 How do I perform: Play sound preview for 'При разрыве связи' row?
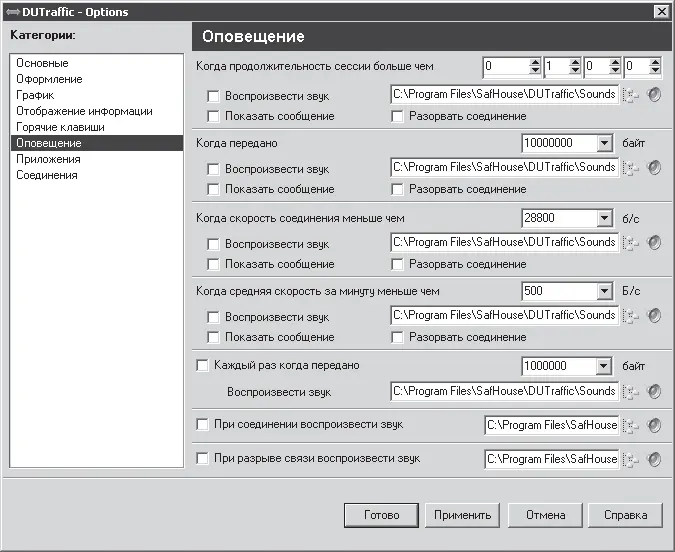pos(653,459)
